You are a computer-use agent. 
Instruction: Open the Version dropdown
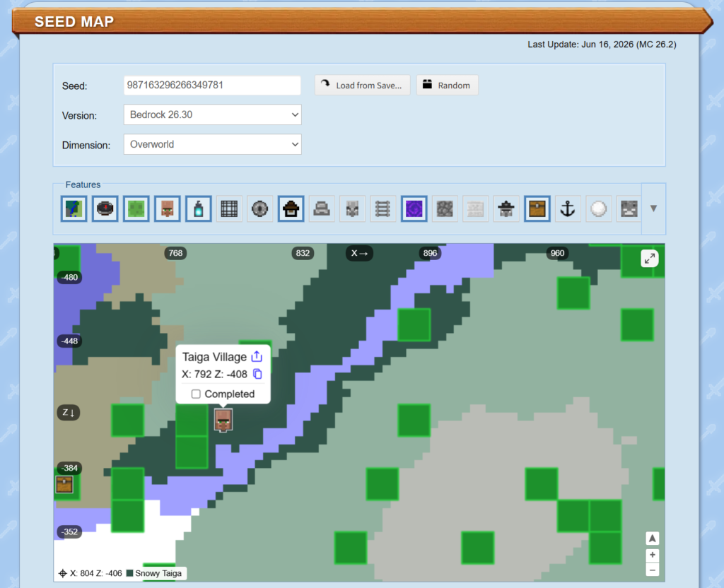click(x=212, y=114)
